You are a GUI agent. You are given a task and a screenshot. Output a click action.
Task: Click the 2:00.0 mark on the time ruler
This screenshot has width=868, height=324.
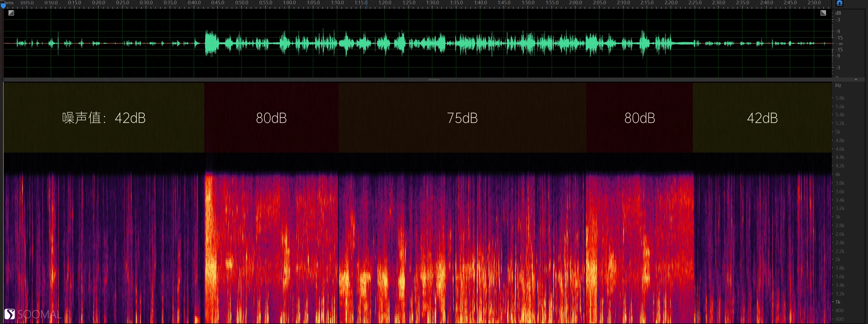pyautogui.click(x=575, y=3)
